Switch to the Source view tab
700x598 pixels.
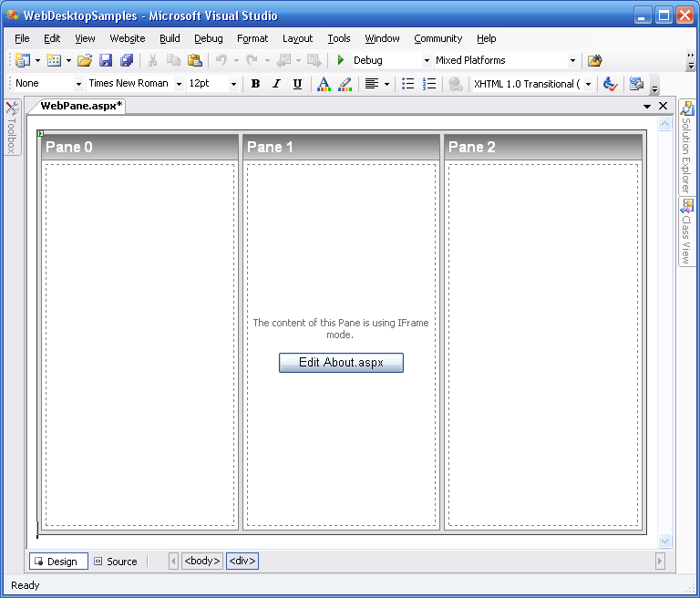(x=115, y=562)
